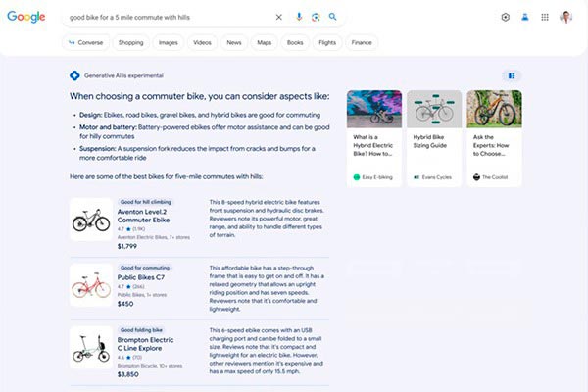Open the settings gear icon

[x=506, y=17]
